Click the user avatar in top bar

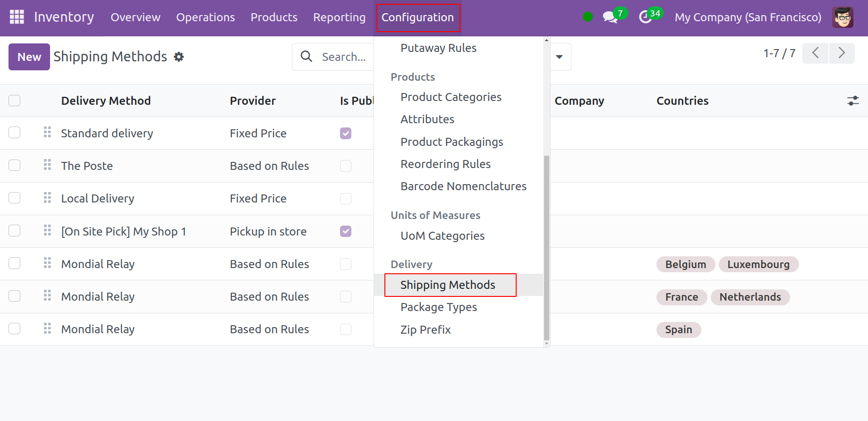[x=842, y=17]
